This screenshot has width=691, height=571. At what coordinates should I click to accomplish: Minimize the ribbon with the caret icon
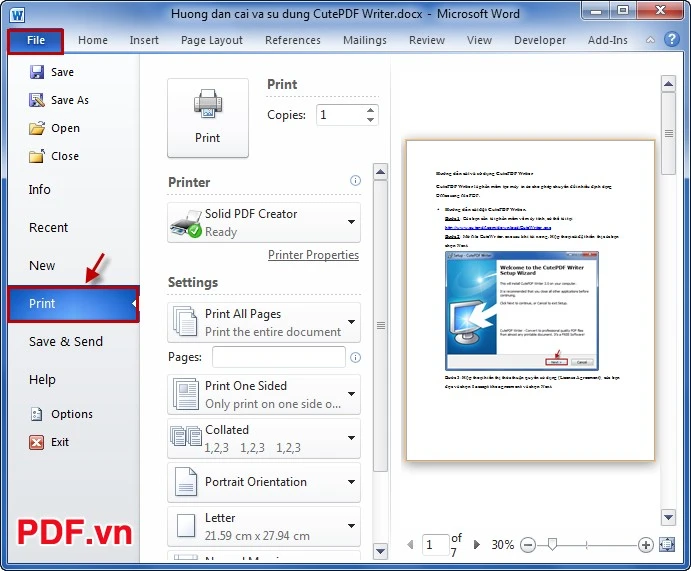pyautogui.click(x=650, y=40)
